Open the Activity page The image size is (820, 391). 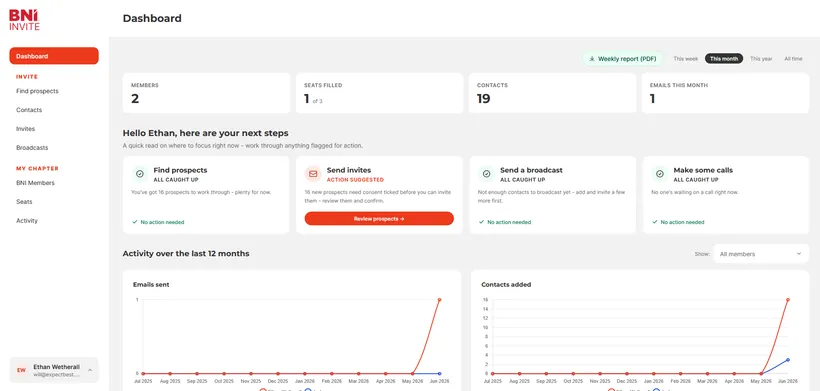27,221
